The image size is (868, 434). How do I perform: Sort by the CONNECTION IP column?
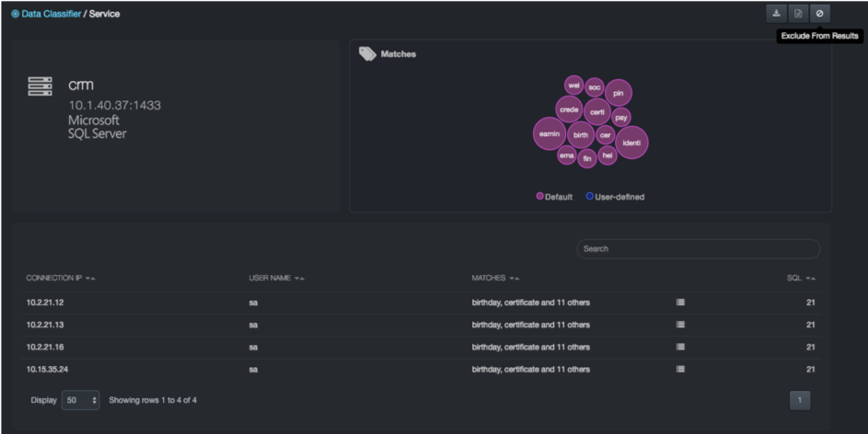[61, 278]
